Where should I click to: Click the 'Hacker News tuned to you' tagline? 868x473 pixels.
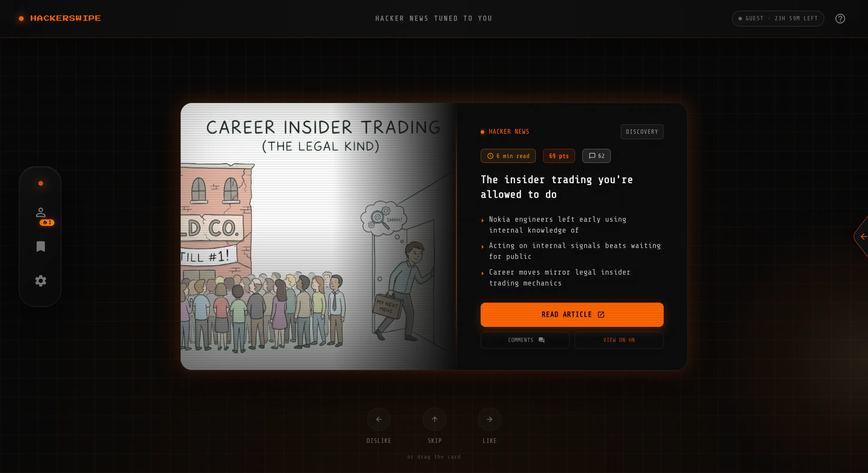[434, 19]
